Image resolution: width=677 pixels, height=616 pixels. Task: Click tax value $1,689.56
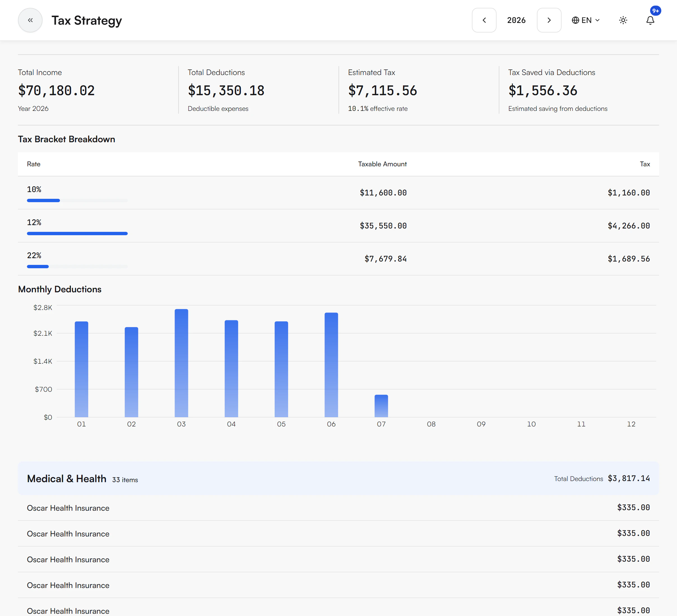(629, 259)
